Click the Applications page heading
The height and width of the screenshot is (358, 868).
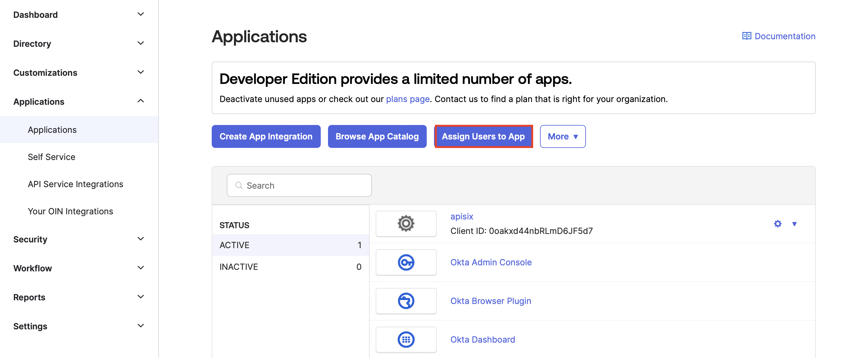pos(259,36)
